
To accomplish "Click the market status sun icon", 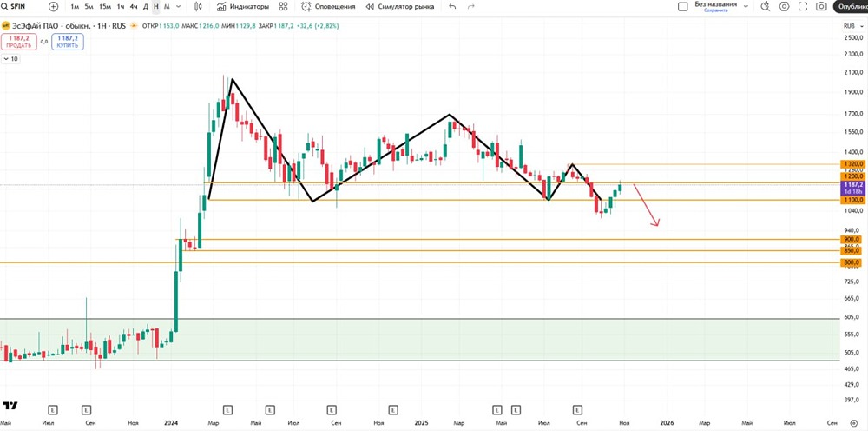I will click(x=134, y=26).
